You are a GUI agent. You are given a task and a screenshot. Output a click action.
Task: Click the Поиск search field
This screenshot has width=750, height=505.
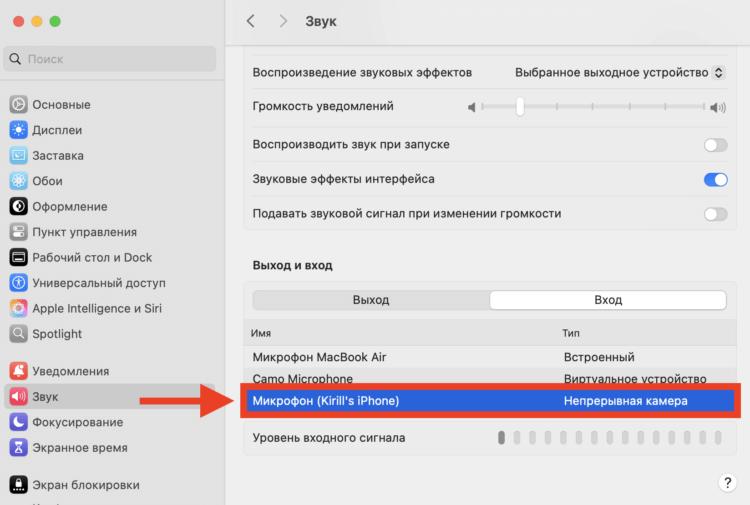click(110, 59)
